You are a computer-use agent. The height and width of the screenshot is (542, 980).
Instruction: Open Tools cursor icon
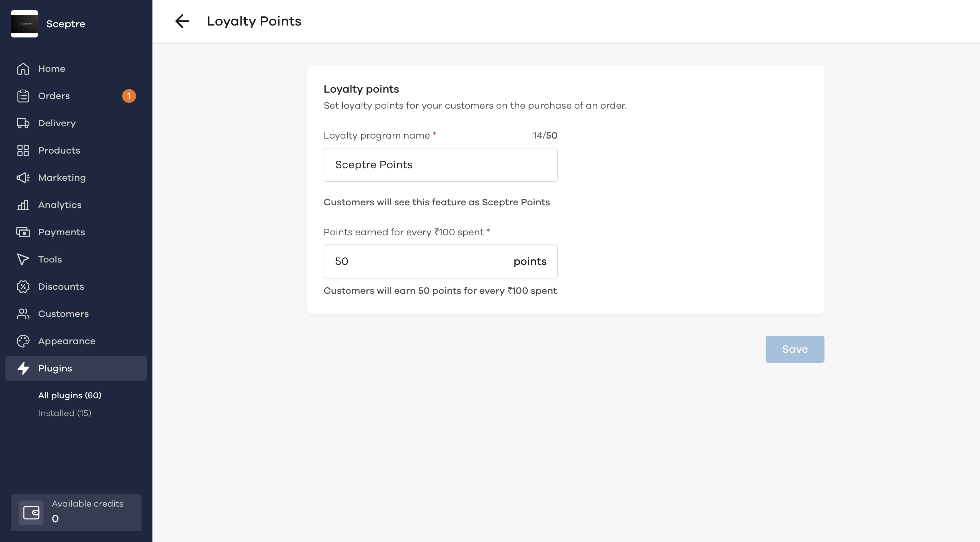23,259
